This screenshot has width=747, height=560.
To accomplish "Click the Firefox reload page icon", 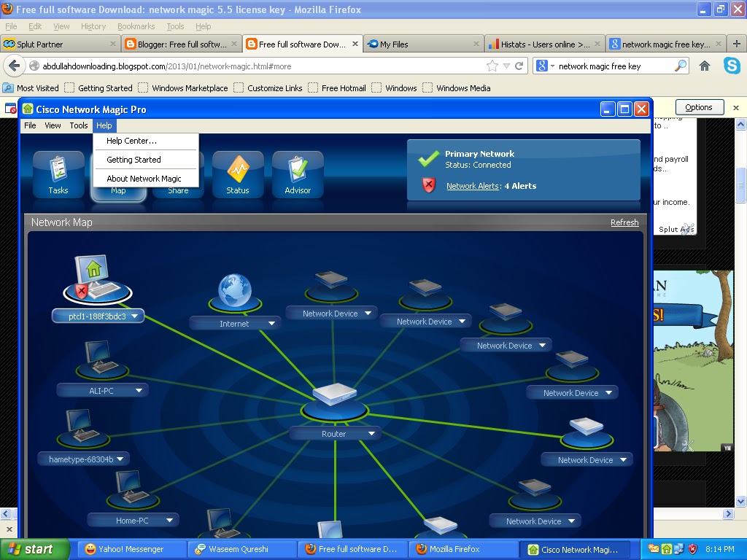I will 519,66.
